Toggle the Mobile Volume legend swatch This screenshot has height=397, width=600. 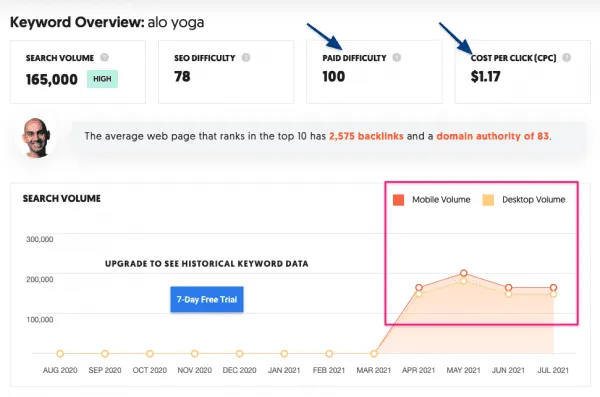398,200
